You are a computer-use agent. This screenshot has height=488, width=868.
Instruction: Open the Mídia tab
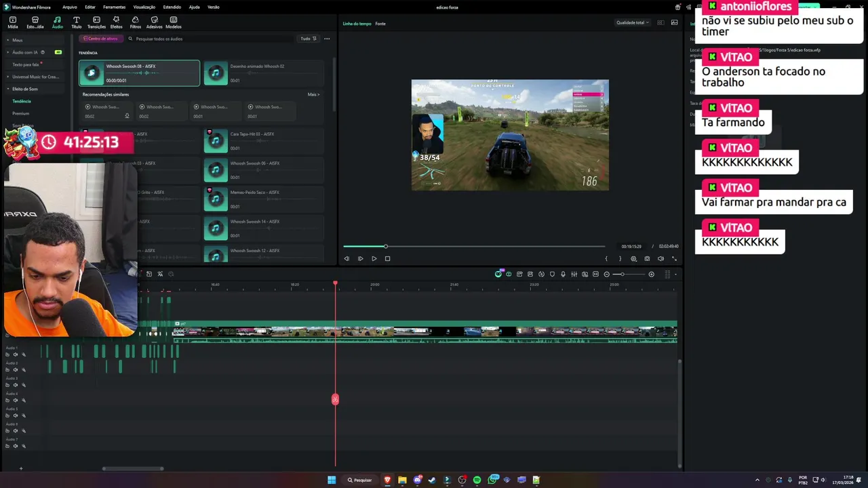[12, 22]
